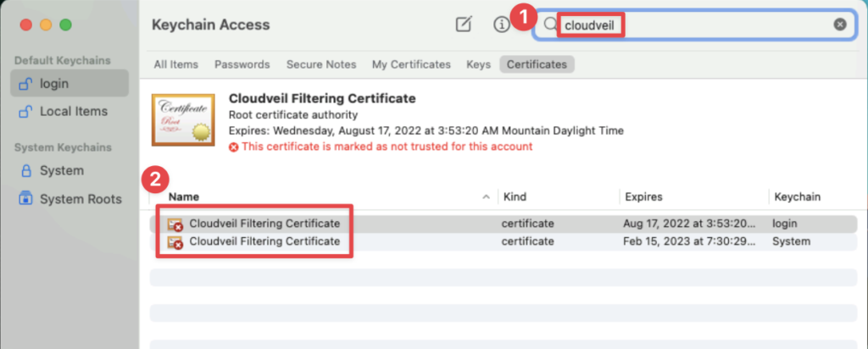Screen dimensions: 868x349
Task: Select the login keychain
Action: [x=70, y=84]
